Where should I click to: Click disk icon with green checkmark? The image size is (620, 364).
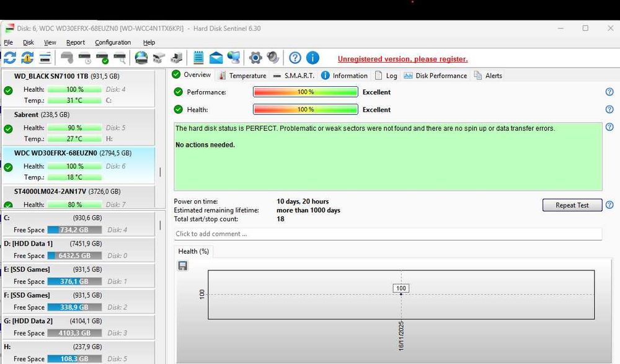click(102, 58)
